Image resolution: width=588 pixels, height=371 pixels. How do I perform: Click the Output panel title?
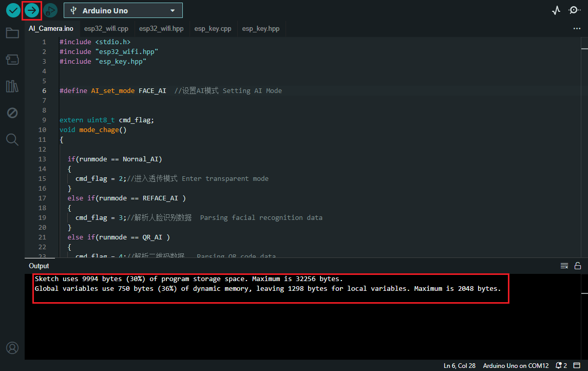(x=39, y=266)
